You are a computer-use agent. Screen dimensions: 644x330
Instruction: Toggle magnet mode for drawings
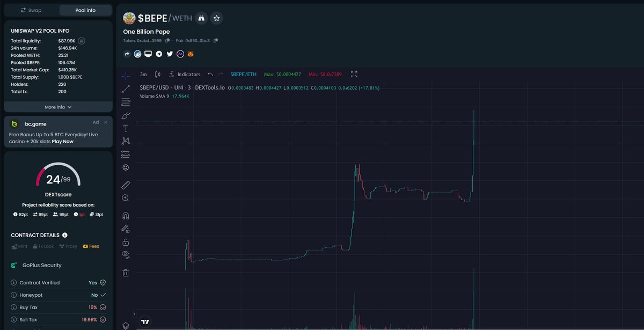[x=126, y=216]
